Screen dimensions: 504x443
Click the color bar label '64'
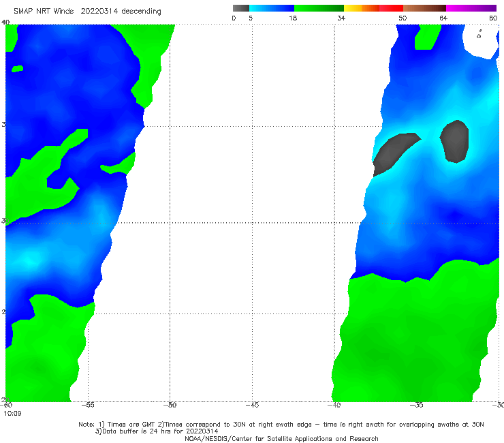coord(443,18)
